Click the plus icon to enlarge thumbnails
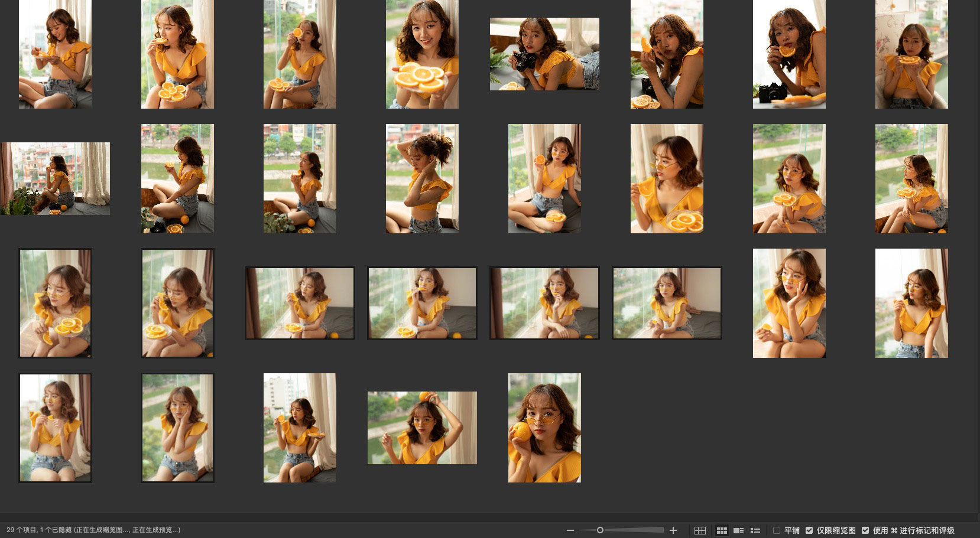Viewport: 980px width, 538px height. pyautogui.click(x=673, y=530)
